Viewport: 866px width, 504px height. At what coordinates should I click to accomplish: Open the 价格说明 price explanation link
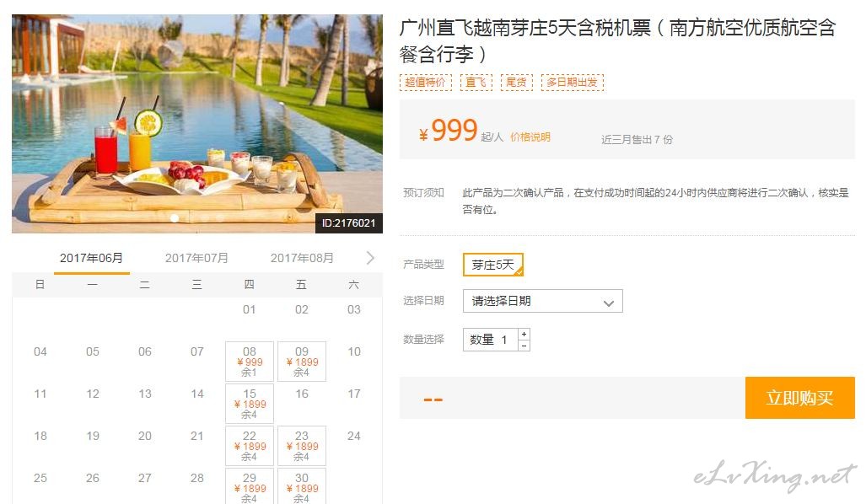[x=530, y=137]
